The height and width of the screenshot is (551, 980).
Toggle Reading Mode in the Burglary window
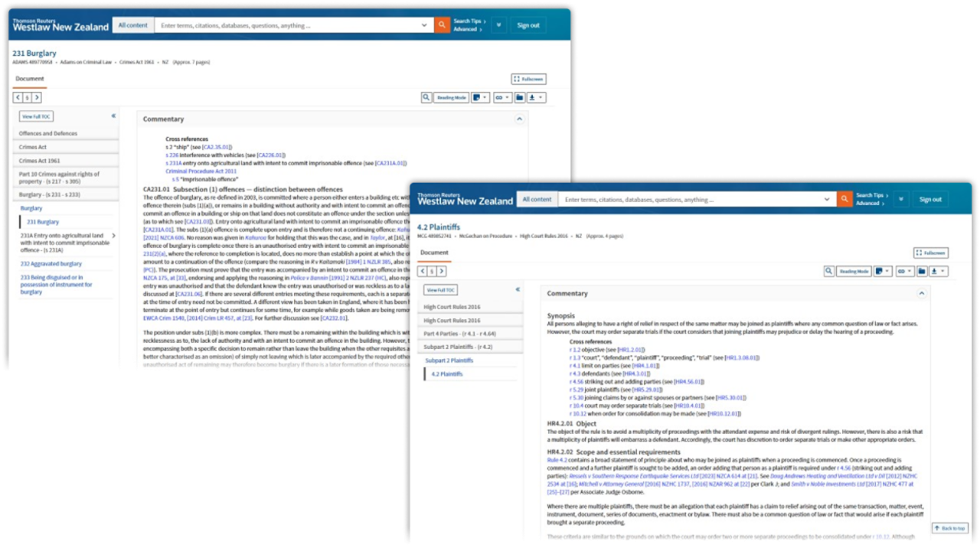[x=451, y=98]
